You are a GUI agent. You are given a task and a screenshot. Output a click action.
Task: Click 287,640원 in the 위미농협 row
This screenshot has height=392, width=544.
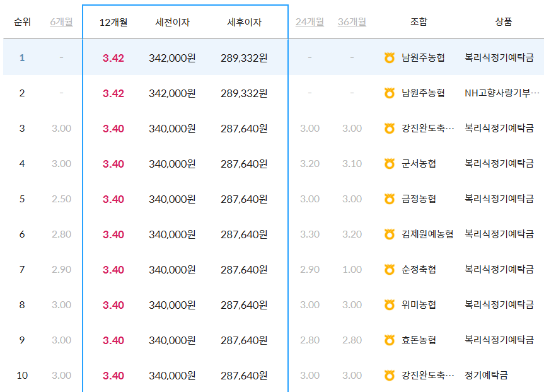244,305
